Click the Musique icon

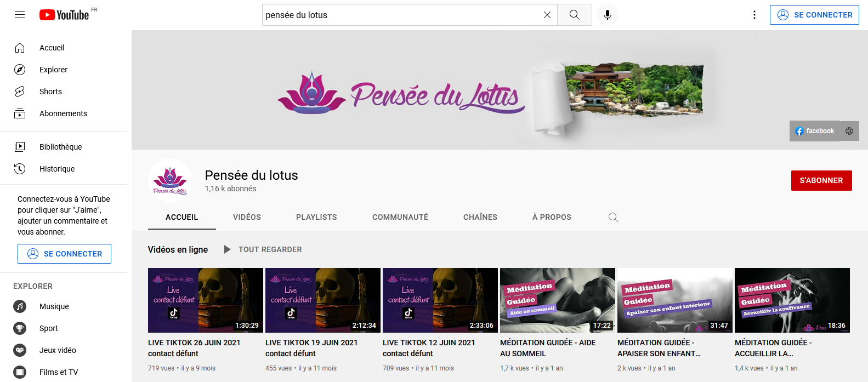[20, 306]
